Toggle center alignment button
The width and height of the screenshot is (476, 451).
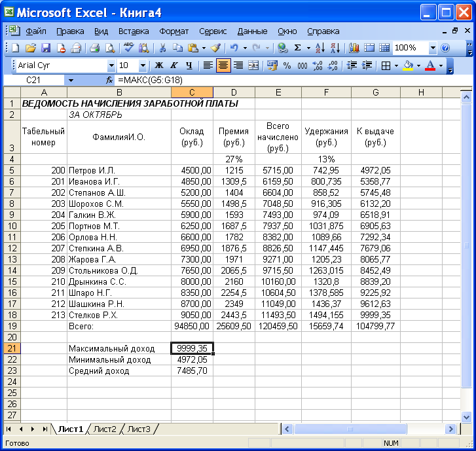(x=223, y=65)
